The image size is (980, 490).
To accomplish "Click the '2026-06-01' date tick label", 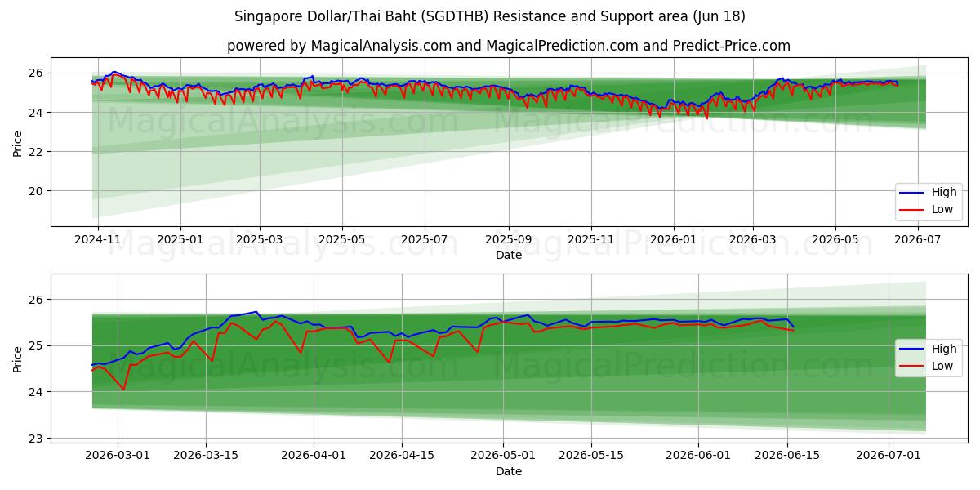I will point(699,456).
